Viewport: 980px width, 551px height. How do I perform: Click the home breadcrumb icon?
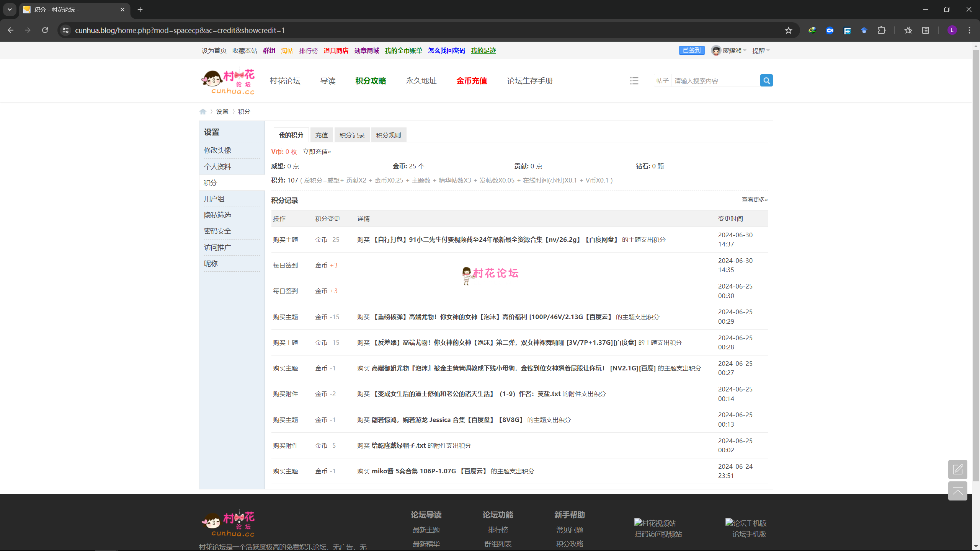203,111
